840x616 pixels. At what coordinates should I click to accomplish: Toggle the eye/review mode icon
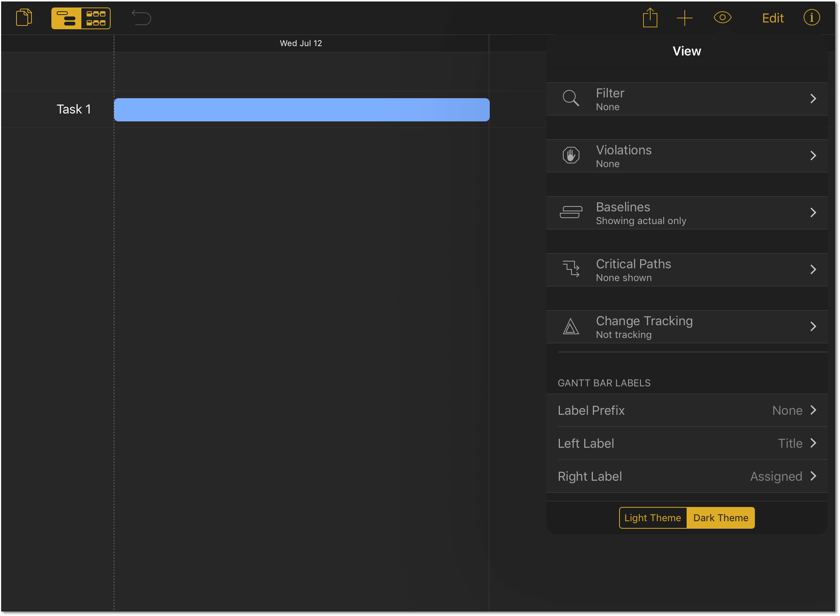pos(723,18)
